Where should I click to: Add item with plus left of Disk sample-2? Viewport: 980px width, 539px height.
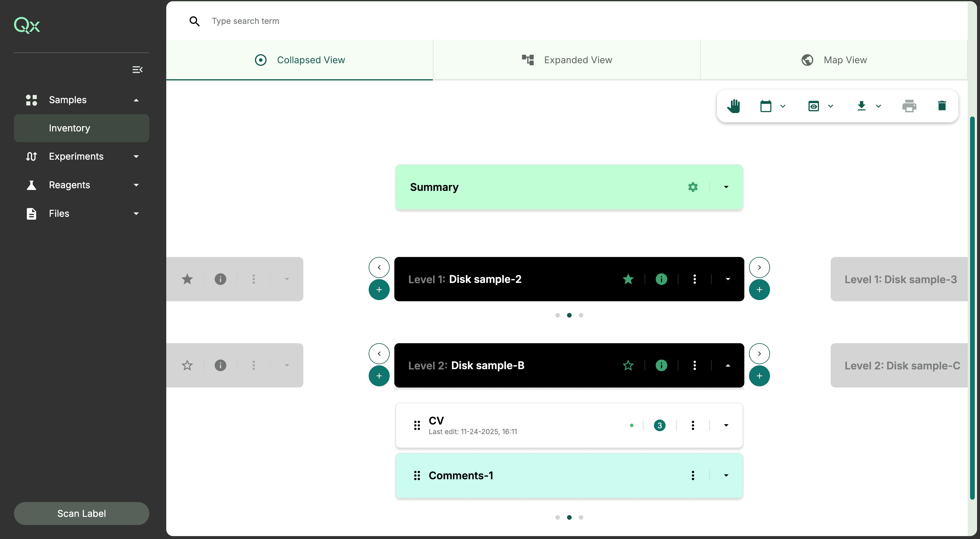click(x=379, y=290)
